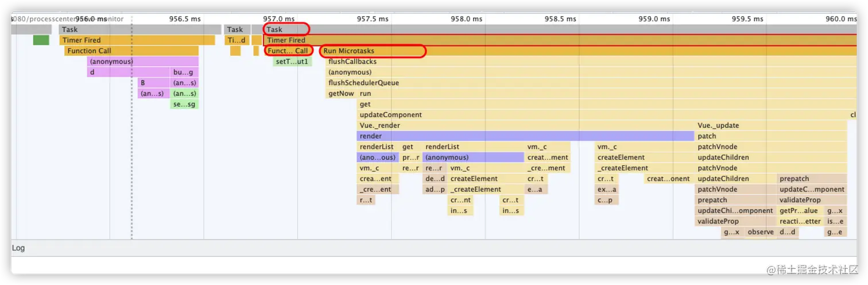The height and width of the screenshot is (285, 868).
Task: Click the 957.0 ms ruler mark
Action: pyautogui.click(x=278, y=18)
